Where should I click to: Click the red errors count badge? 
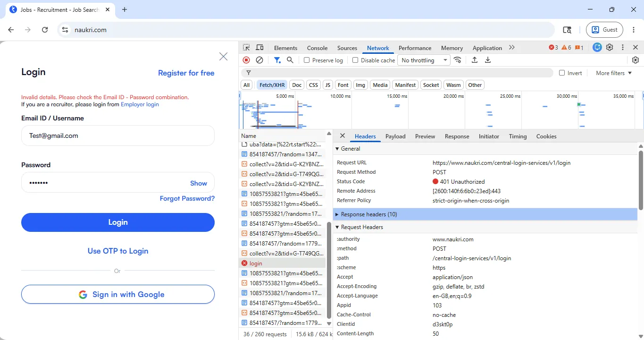[x=553, y=48]
